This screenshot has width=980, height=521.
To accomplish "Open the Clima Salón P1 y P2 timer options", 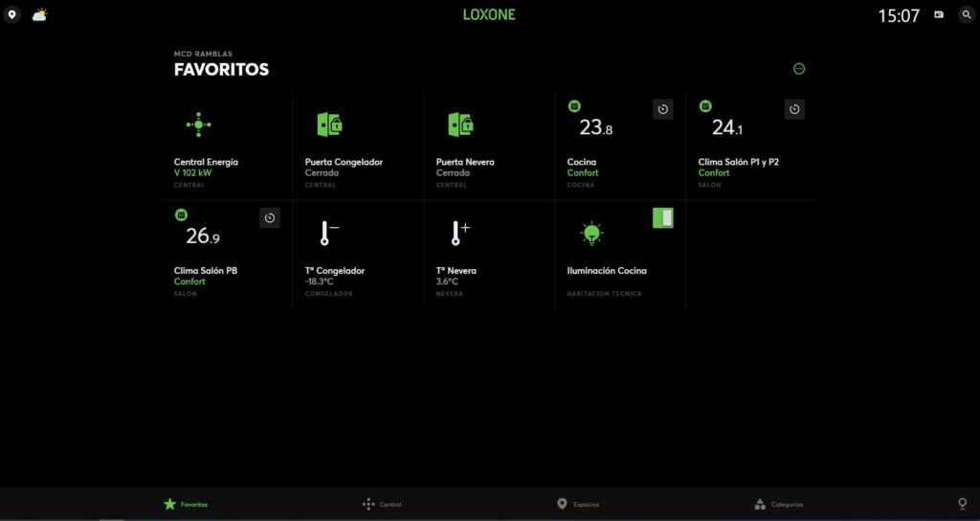I will 794,109.
